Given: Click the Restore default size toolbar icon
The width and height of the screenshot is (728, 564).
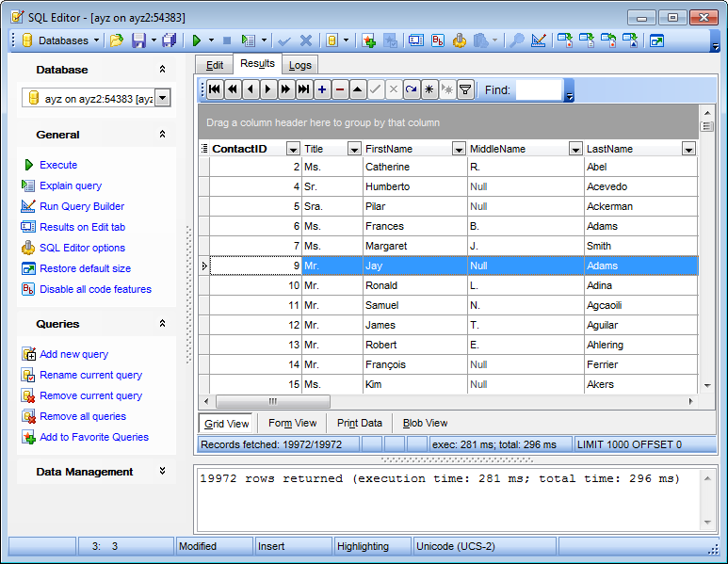Looking at the screenshot, I should (656, 40).
